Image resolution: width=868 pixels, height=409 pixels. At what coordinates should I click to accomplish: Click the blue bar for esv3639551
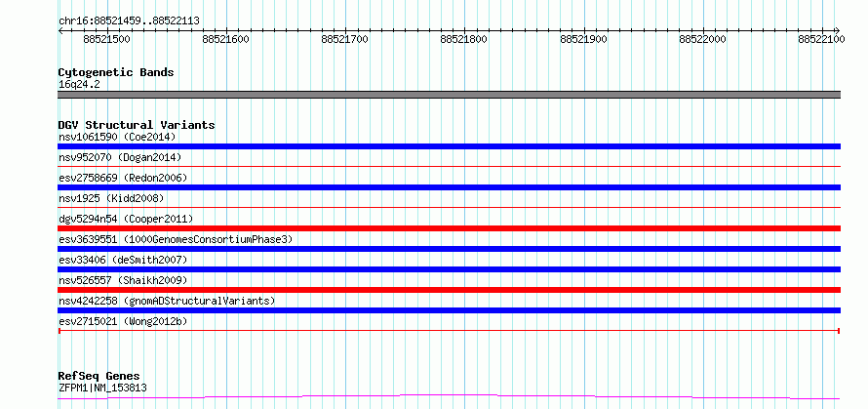click(x=449, y=249)
